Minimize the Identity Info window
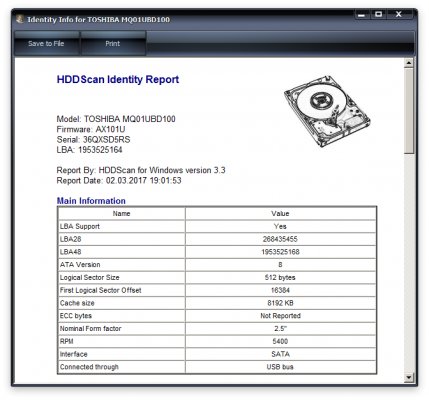The image size is (429, 400). (x=362, y=15)
